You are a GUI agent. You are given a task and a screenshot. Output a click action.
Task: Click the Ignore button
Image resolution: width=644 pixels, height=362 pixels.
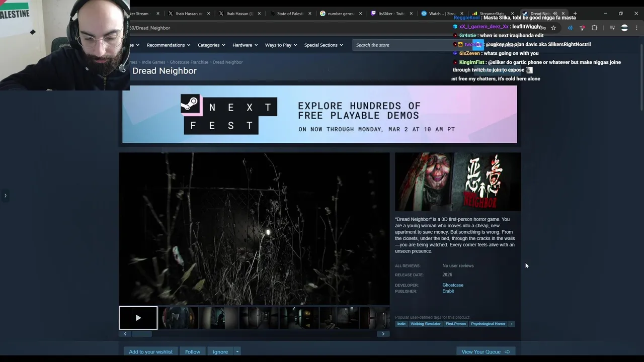pos(220,352)
